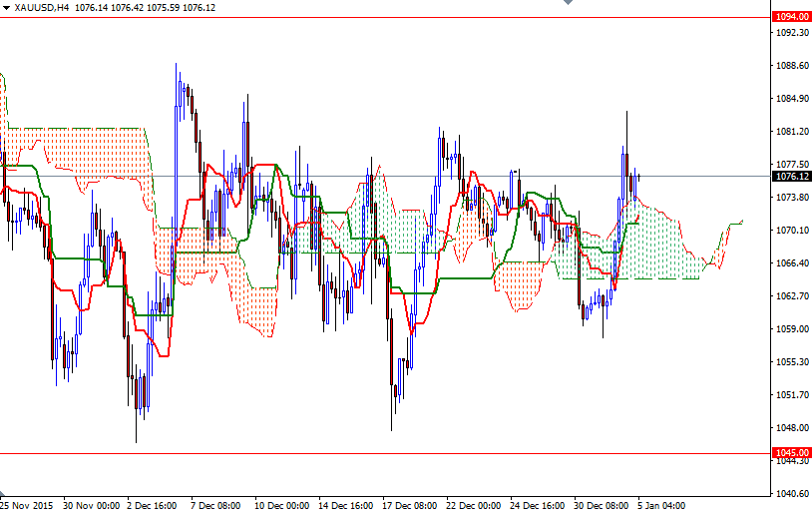The height and width of the screenshot is (515, 812).
Task: Click the 1059.00 price scale value
Action: coord(791,328)
